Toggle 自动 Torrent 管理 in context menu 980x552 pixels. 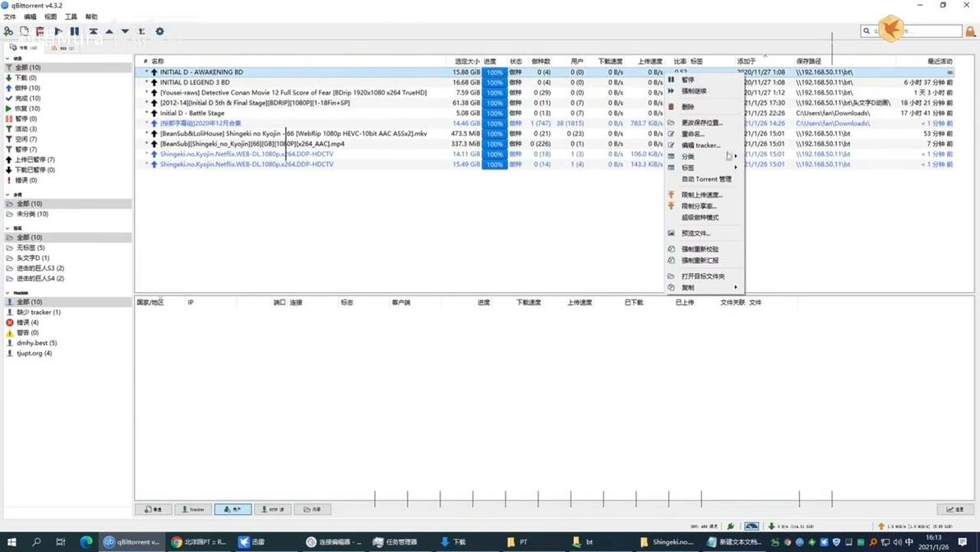click(705, 179)
